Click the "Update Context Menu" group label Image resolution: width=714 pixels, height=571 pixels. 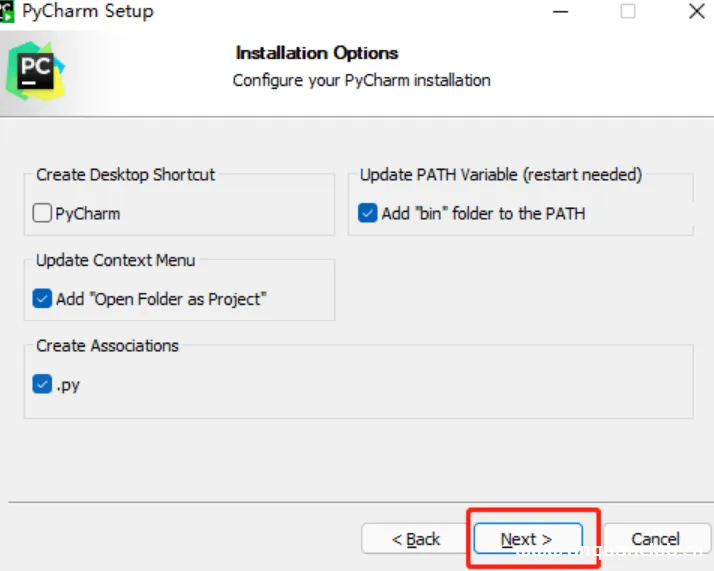coord(116,260)
